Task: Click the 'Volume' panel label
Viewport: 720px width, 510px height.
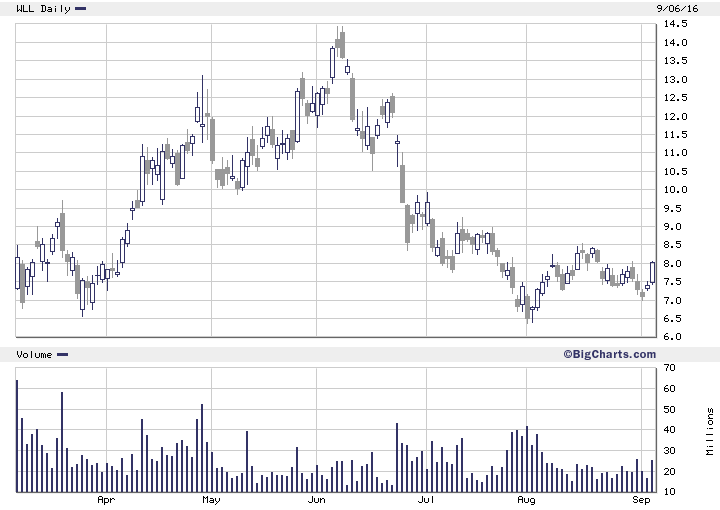Action: point(34,355)
